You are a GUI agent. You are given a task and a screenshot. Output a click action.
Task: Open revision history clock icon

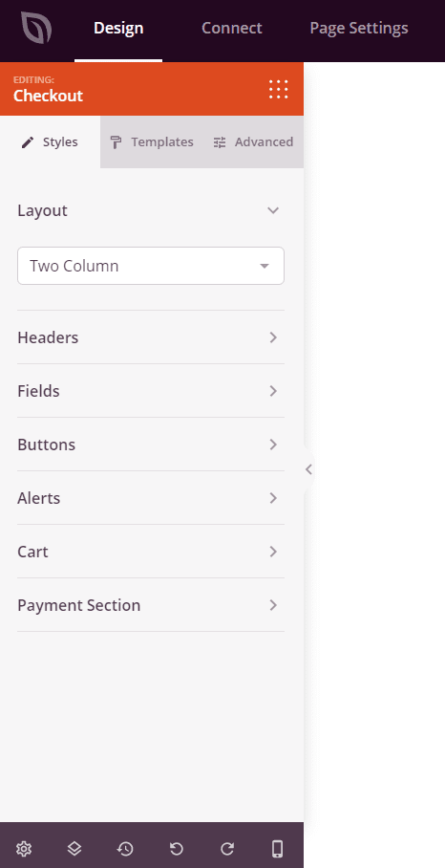coord(125,848)
